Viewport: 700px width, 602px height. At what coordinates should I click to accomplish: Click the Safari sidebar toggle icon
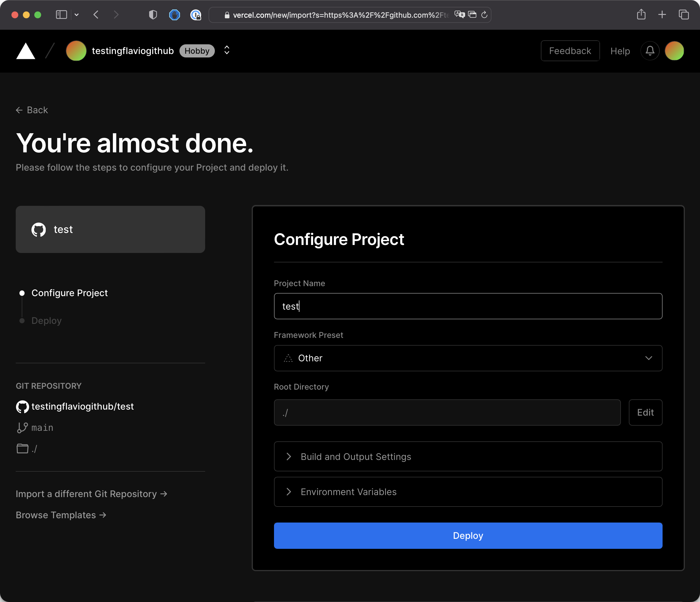(61, 15)
